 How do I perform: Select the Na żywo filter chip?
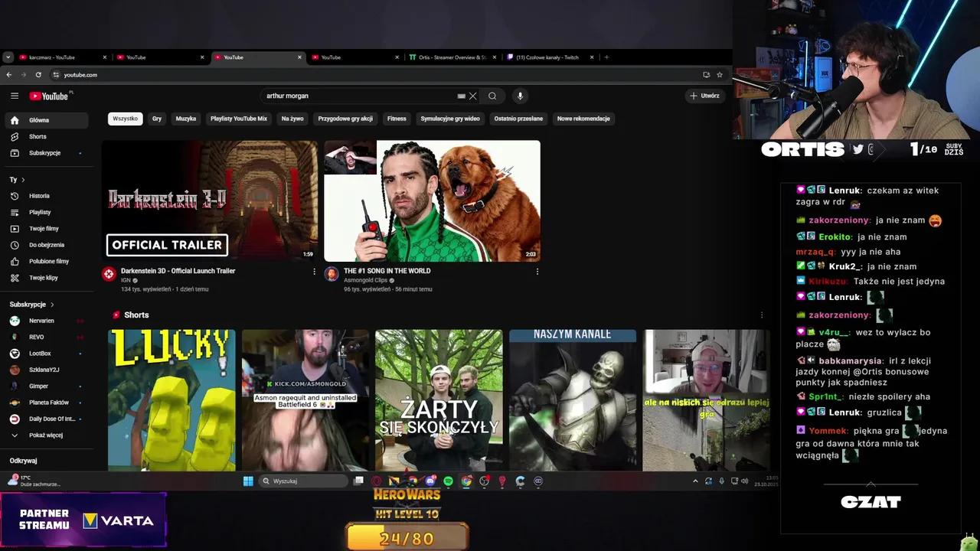pos(292,119)
